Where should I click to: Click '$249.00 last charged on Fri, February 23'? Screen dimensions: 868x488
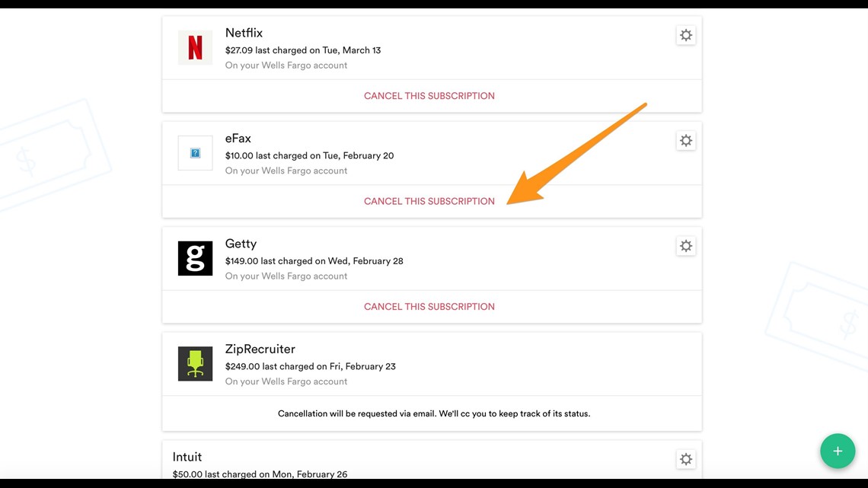tap(310, 366)
